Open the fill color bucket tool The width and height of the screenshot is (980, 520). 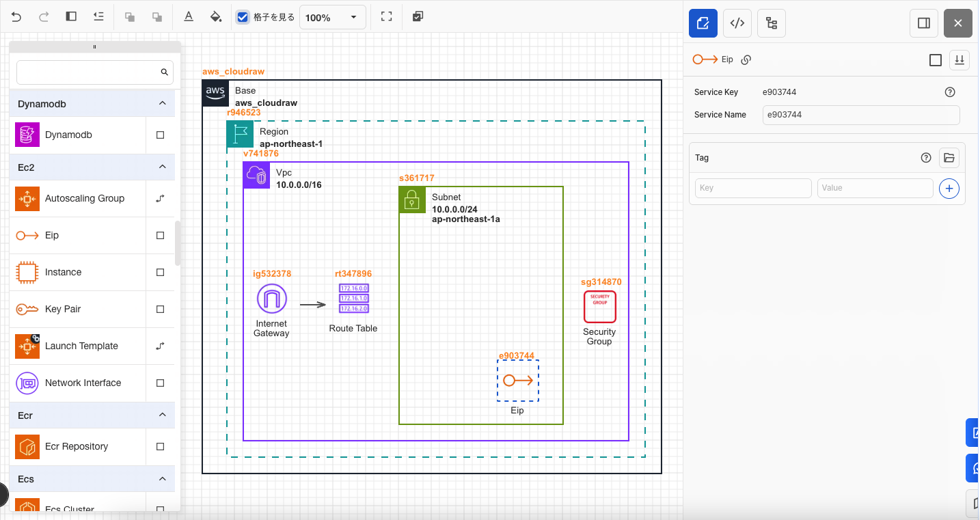(216, 17)
